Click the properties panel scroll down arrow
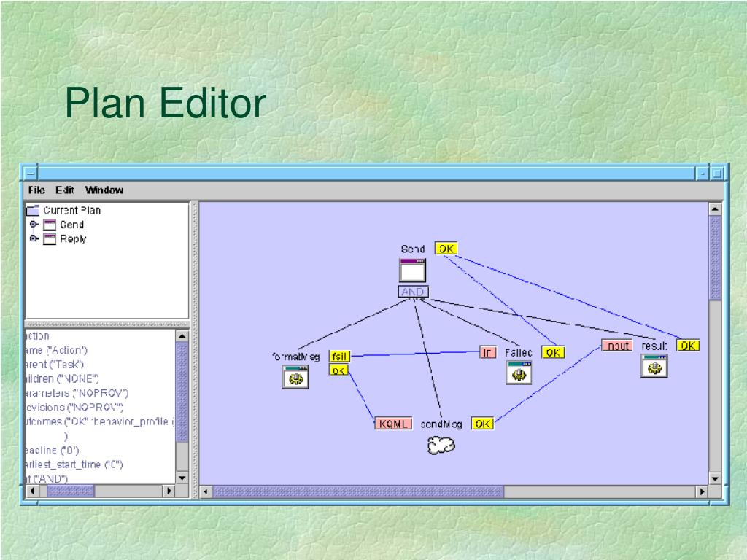Screen dimensions: 747x560 182,477
